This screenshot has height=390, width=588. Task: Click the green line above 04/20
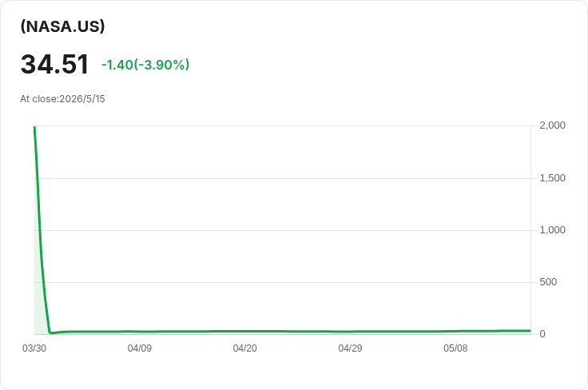pos(245,332)
